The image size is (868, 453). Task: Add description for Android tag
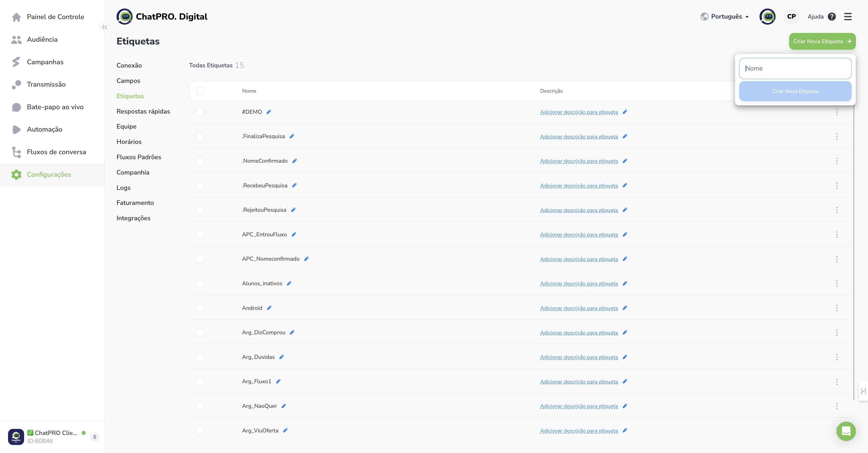579,308
